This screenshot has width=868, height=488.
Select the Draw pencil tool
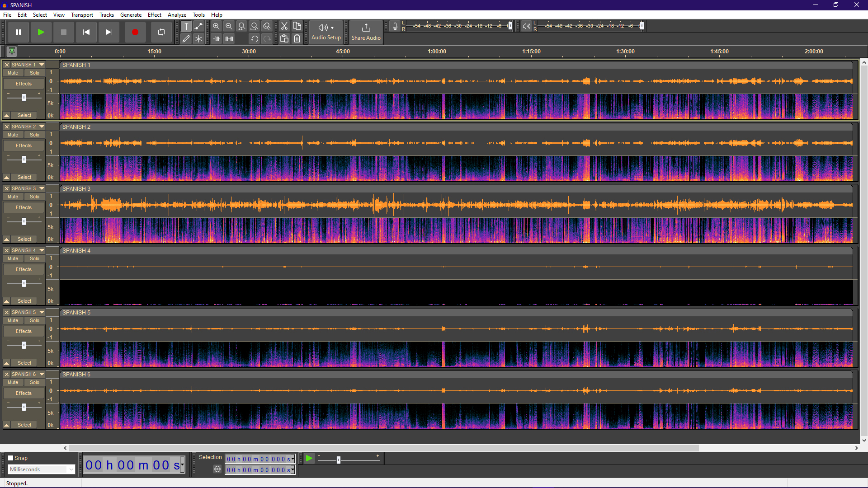[186, 39]
